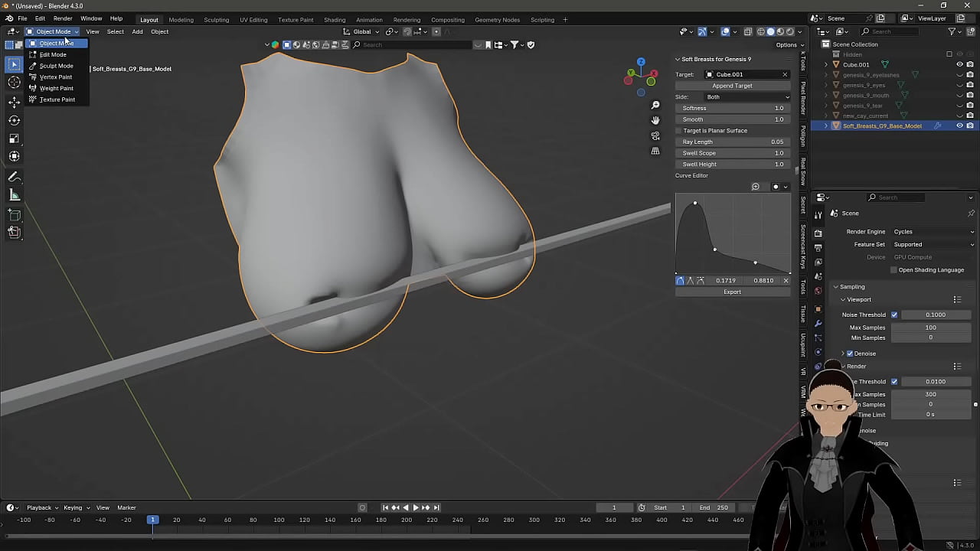Enable Target is Planar Surface checkbox
This screenshot has height=551, width=980.
[x=679, y=131]
